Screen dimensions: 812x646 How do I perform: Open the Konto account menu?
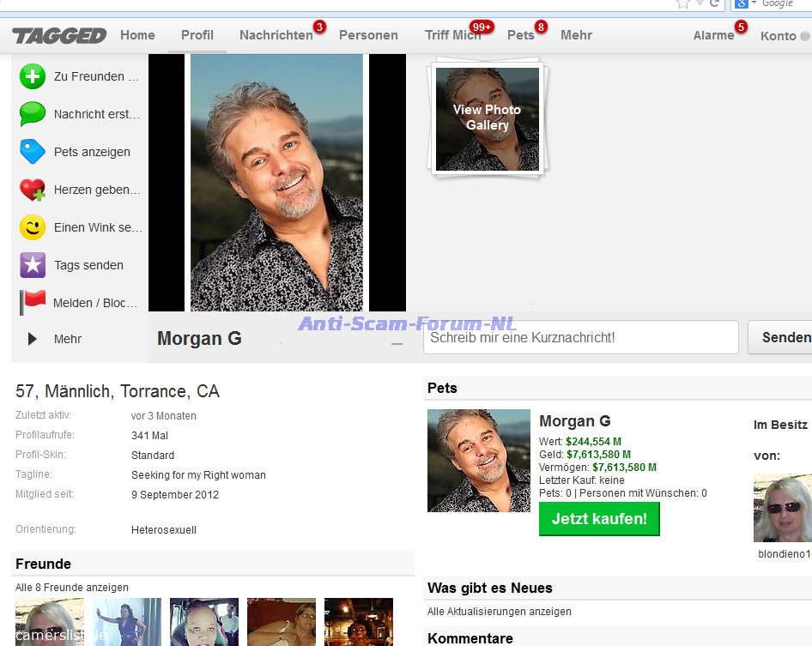(778, 35)
